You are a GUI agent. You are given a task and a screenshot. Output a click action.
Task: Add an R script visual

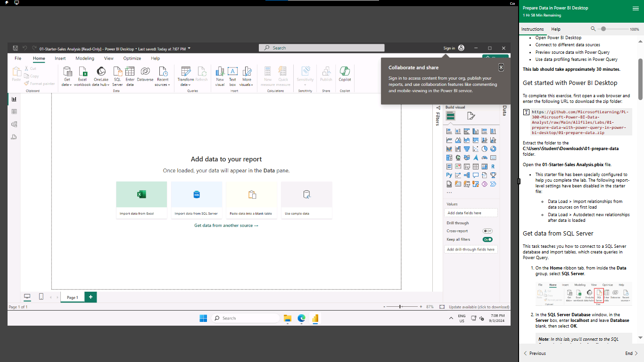coord(493,166)
